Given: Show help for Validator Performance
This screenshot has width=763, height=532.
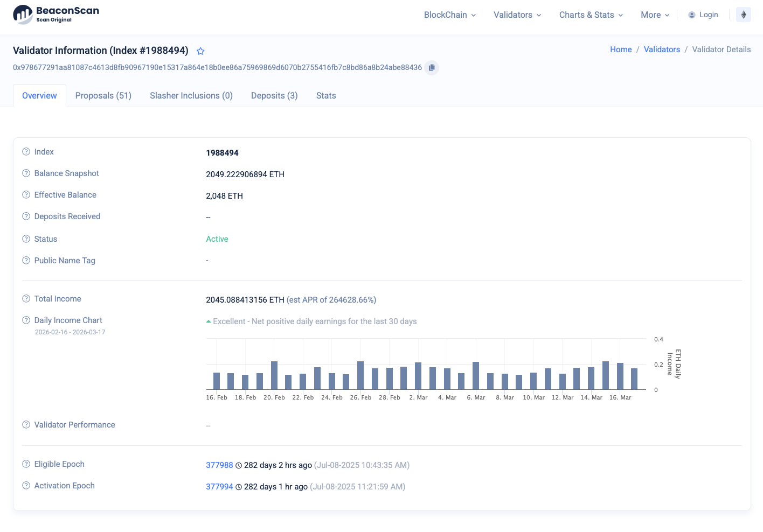Looking at the screenshot, I should click(26, 425).
